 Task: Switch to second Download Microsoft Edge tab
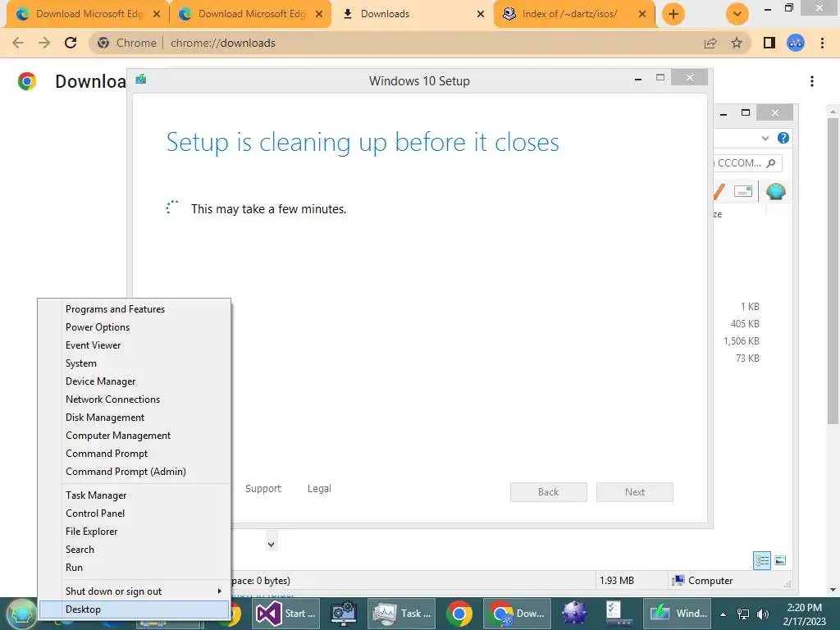(x=249, y=14)
